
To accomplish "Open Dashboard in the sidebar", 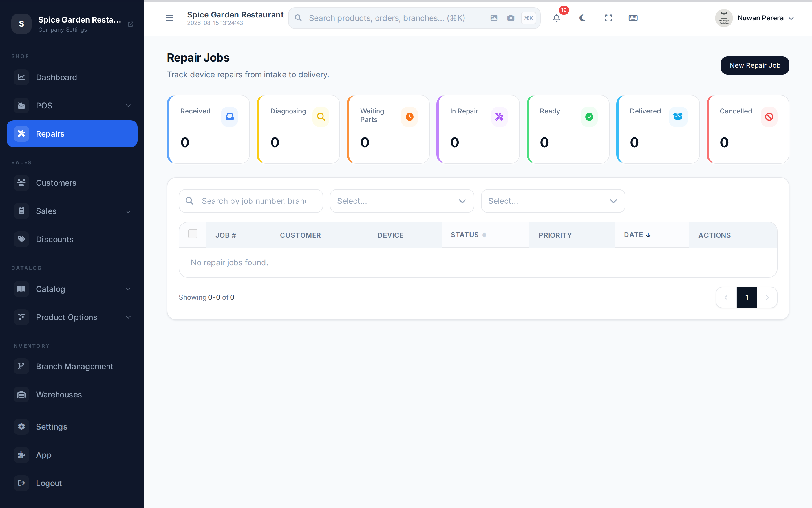I will (x=72, y=77).
